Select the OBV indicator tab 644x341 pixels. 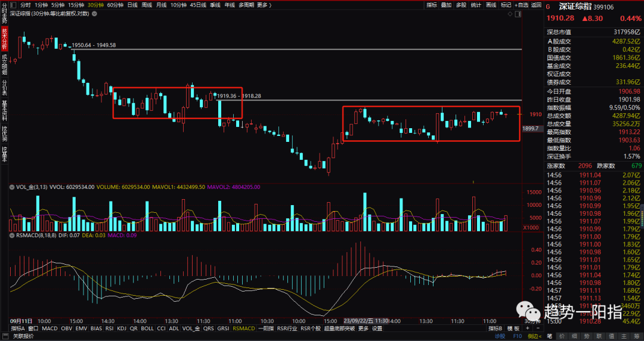tap(67, 328)
